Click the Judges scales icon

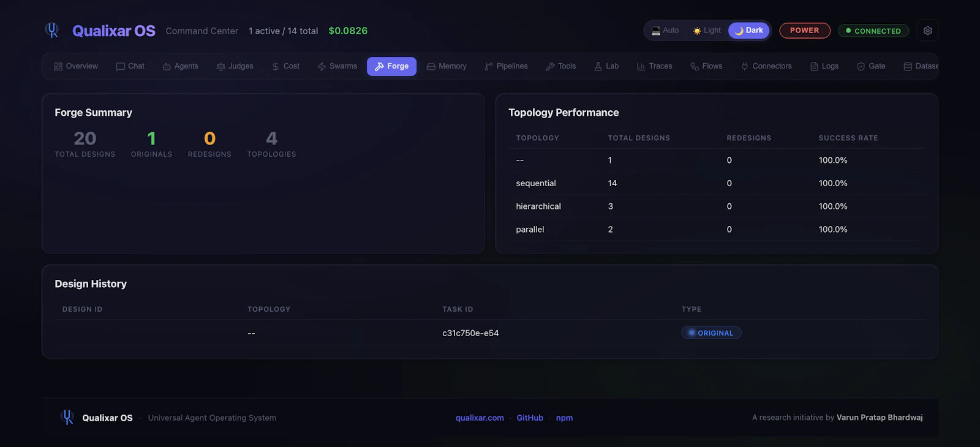click(221, 67)
